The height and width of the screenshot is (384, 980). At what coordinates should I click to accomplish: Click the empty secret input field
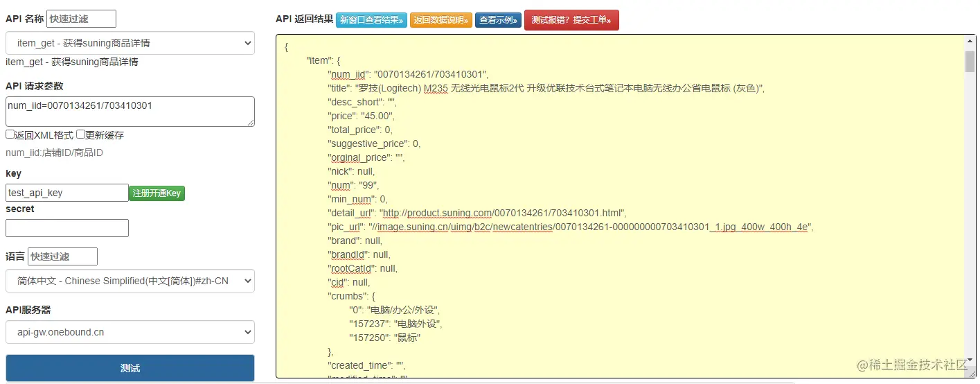coord(67,228)
